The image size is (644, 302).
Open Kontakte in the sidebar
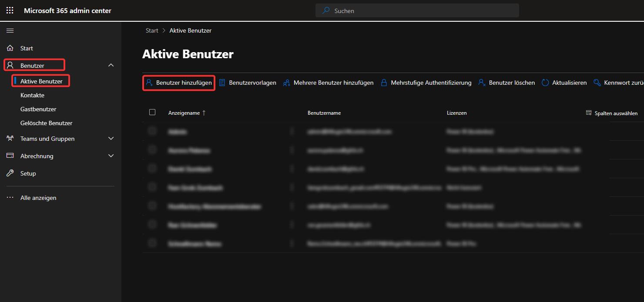pos(32,95)
